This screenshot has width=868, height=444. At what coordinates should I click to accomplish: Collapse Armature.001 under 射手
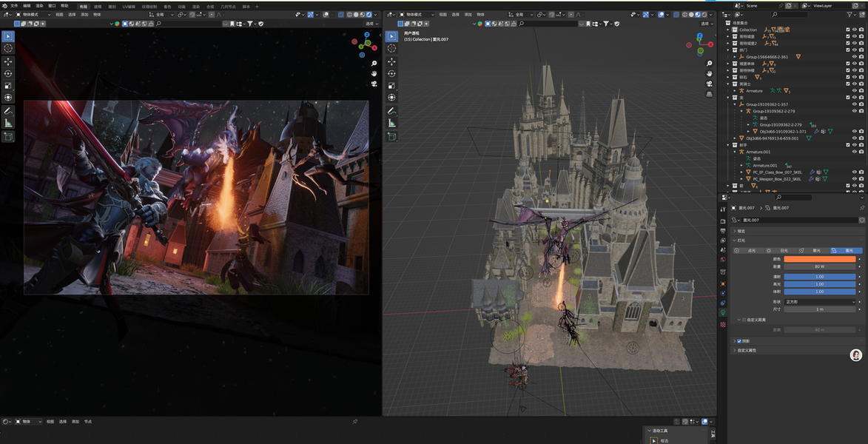(735, 152)
